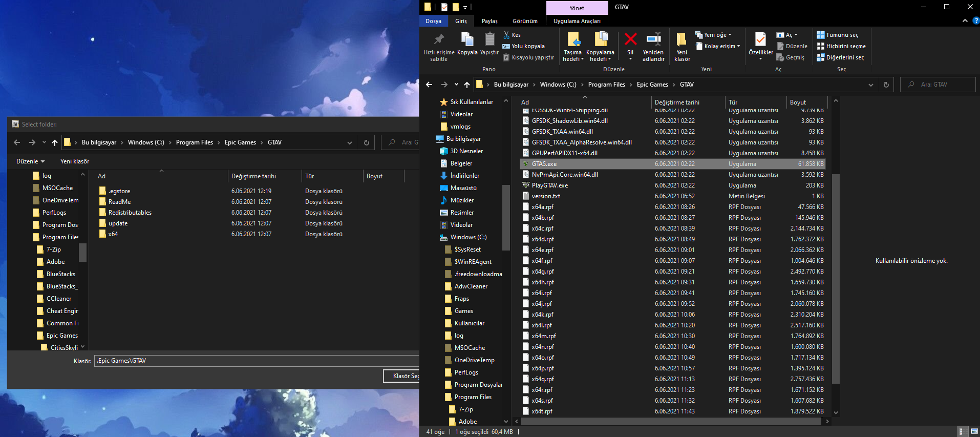Invert selection with Diğerlerini seç
The image size is (980, 437).
(840, 57)
